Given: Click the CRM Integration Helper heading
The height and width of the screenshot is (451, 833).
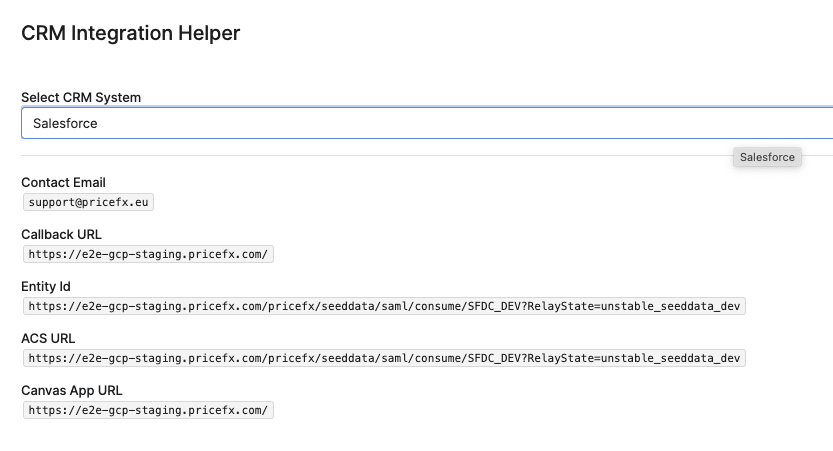Looking at the screenshot, I should pos(131,33).
